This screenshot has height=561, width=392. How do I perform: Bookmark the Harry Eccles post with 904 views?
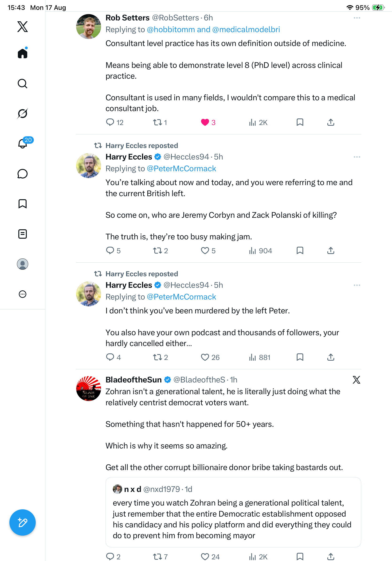(300, 251)
